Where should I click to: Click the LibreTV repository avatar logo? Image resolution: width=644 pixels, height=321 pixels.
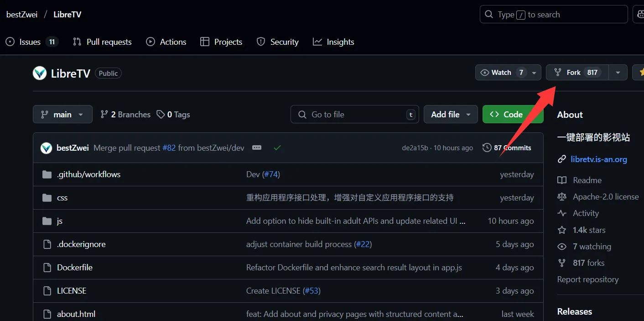(x=40, y=73)
